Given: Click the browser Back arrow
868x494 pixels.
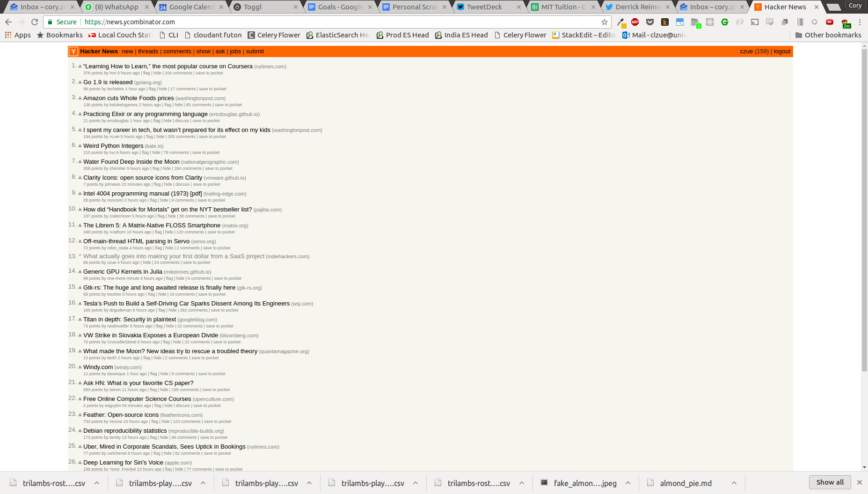Looking at the screenshot, I should tap(8, 22).
